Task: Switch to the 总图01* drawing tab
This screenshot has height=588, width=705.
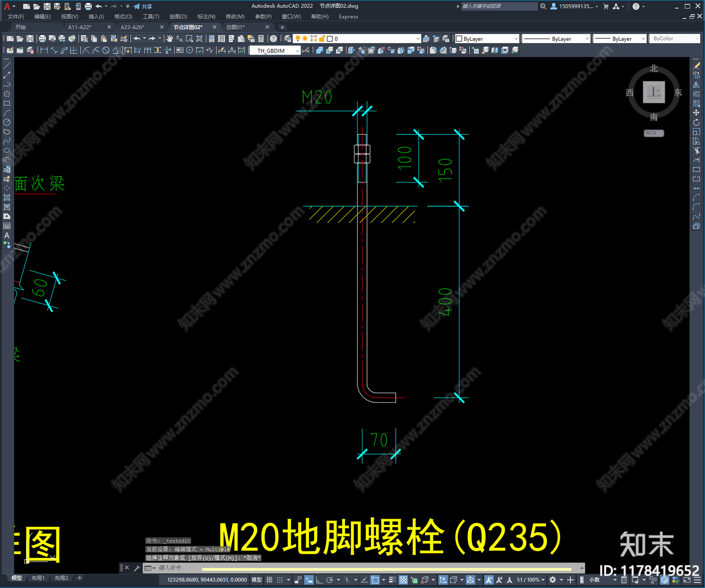Action: tap(235, 27)
